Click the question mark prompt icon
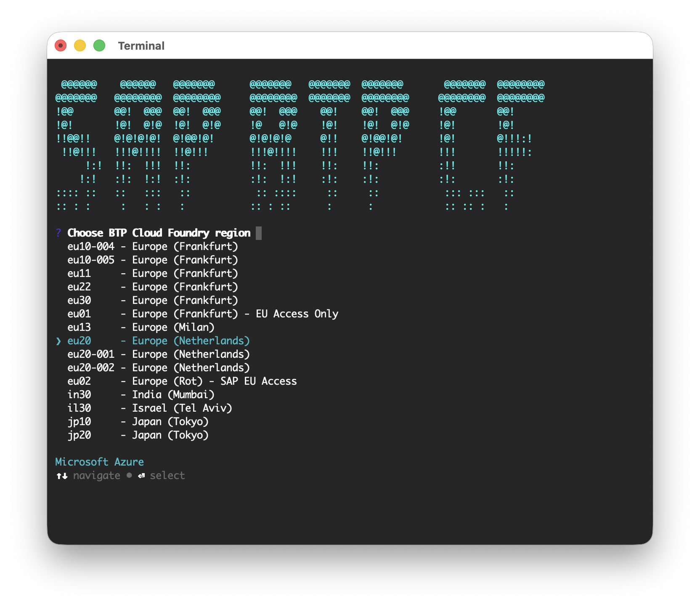This screenshot has height=607, width=700. pyautogui.click(x=58, y=233)
